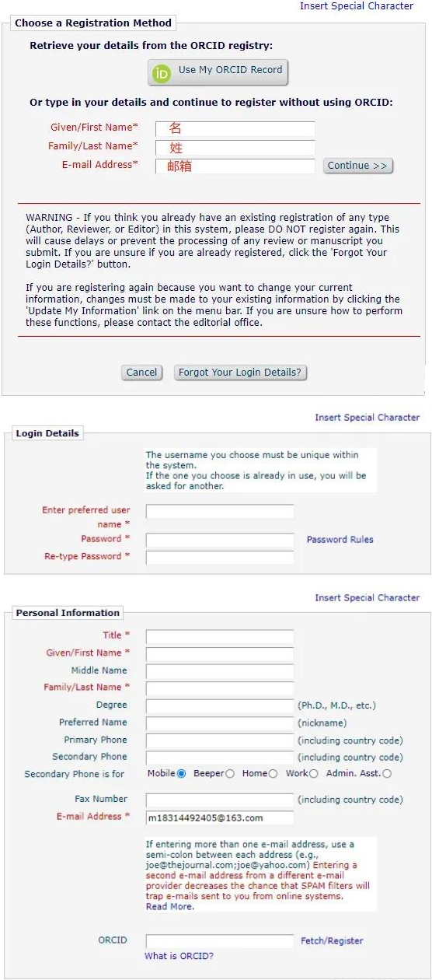The image size is (432, 980).
Task: Click Read More about e-mail addresses
Action: tap(169, 907)
